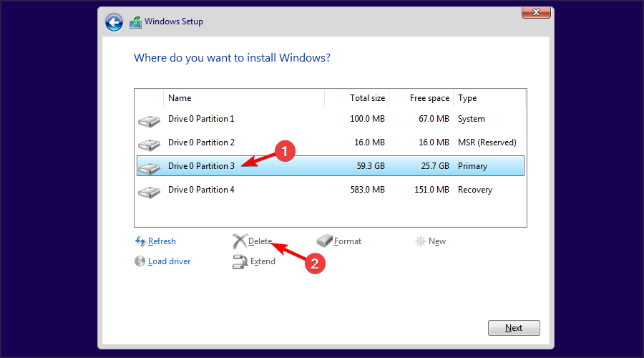Click the Delete X icon

point(240,241)
